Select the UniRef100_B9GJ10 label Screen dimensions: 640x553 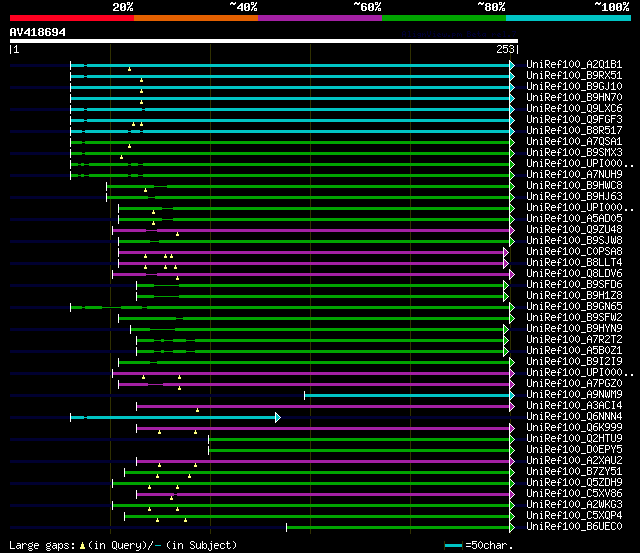pos(574,87)
